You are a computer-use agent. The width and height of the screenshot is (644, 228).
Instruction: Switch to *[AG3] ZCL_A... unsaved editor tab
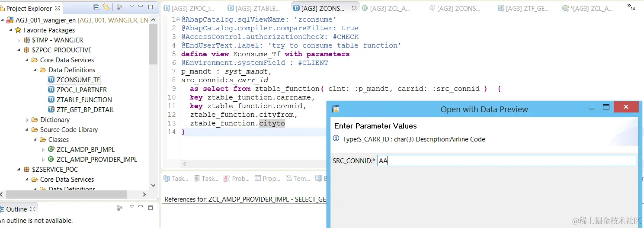tap(588, 8)
